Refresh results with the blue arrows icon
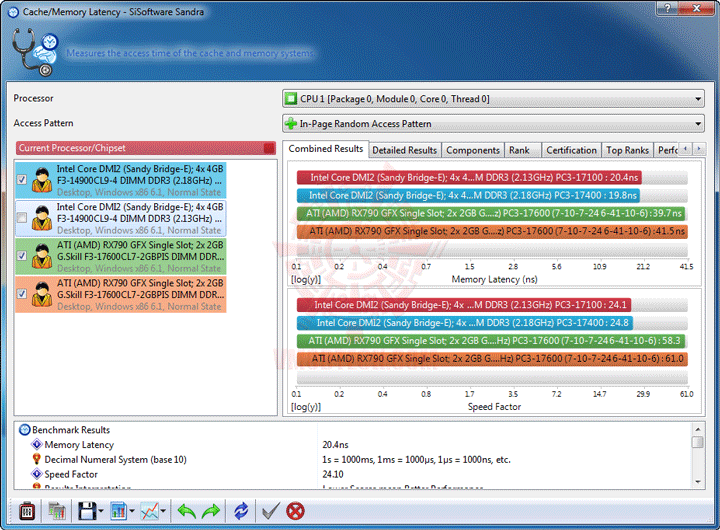Screen dimensions: 720x530 [x=241, y=511]
